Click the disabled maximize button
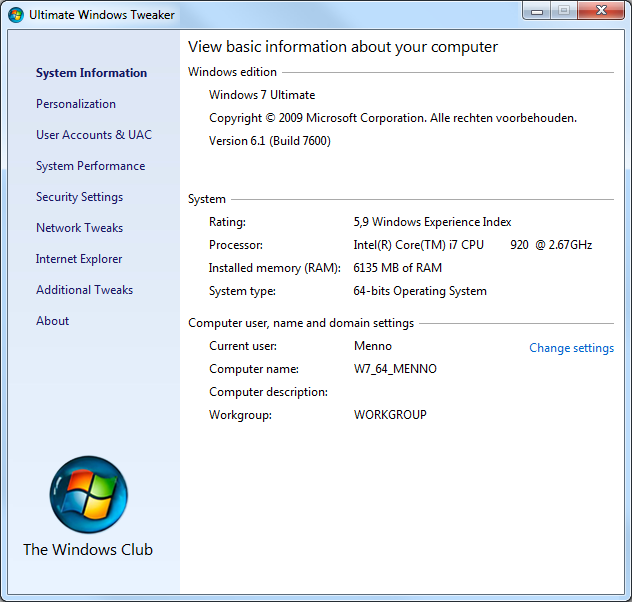 564,10
